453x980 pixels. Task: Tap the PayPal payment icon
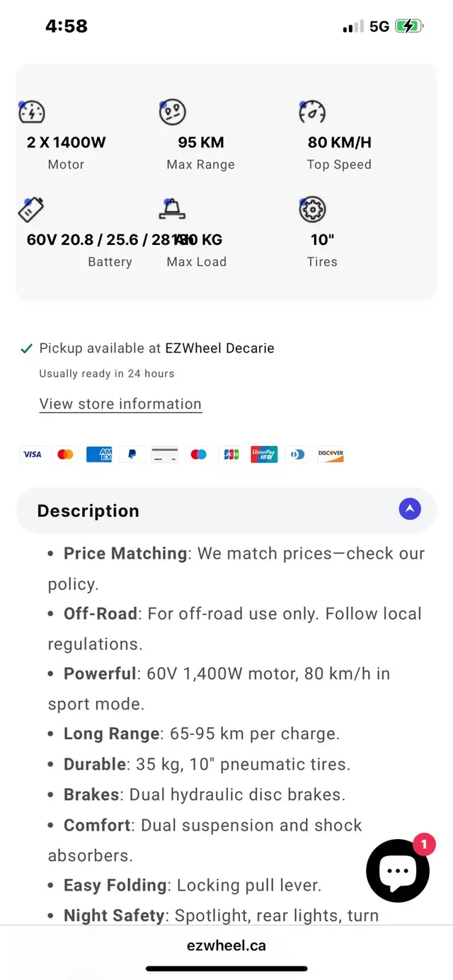coord(132,455)
